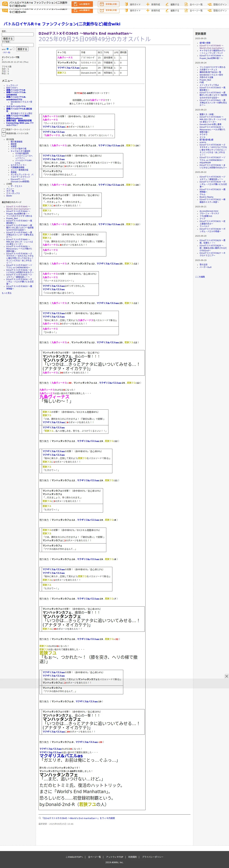Screen dimensions: 229x868
Task: Click the magnifier icon beside the wiki search link
Action: [x=40, y=818]
